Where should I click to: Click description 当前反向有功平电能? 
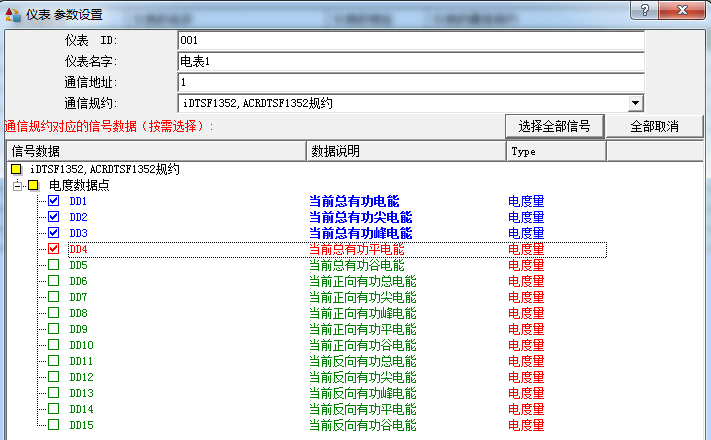pos(362,409)
